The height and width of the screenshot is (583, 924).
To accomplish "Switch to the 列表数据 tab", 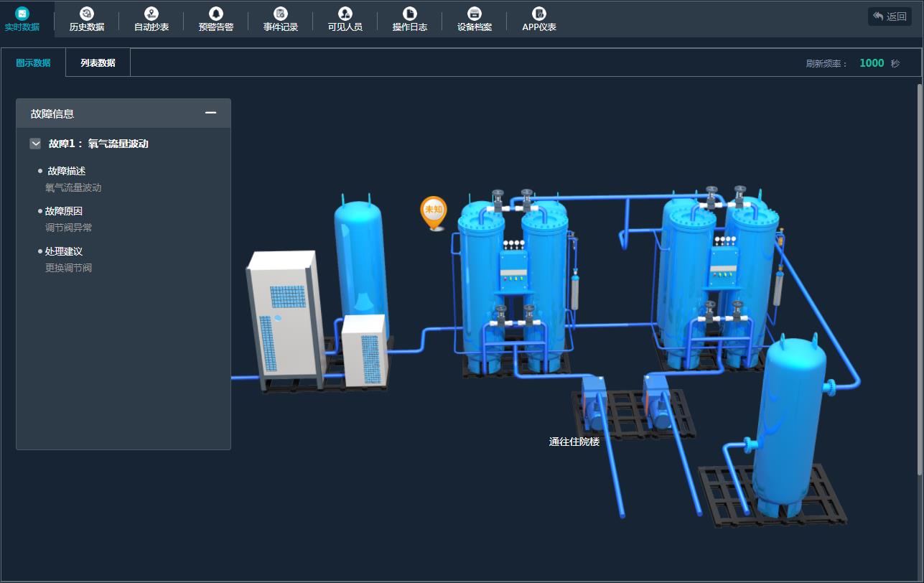I will pyautogui.click(x=98, y=62).
